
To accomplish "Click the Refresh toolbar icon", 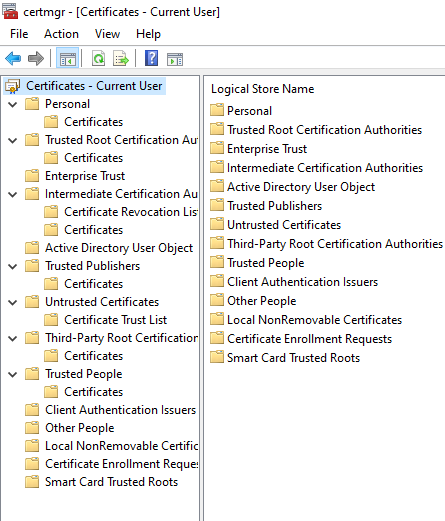I will coord(98,59).
